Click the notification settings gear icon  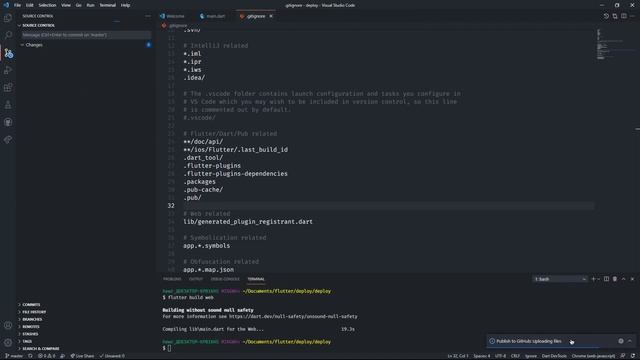(621, 341)
